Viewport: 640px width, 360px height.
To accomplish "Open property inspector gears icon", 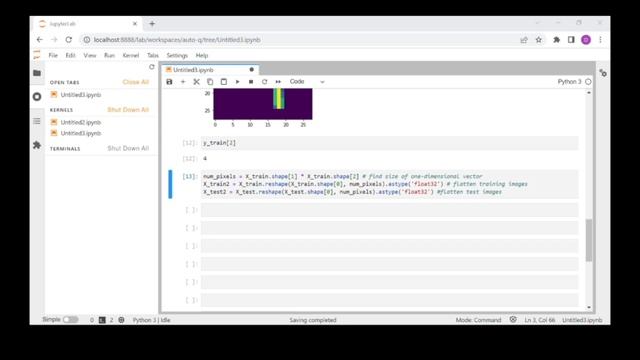I will pos(603,73).
